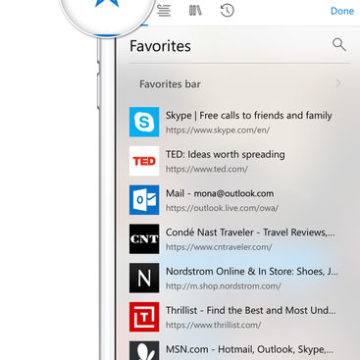Click the outlook.live.com/owa URL text
Image resolution: width=360 pixels, height=360 pixels.
point(222,208)
